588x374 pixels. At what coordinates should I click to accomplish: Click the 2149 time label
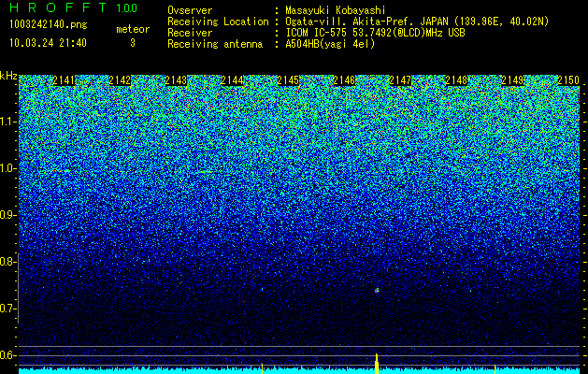click(512, 80)
